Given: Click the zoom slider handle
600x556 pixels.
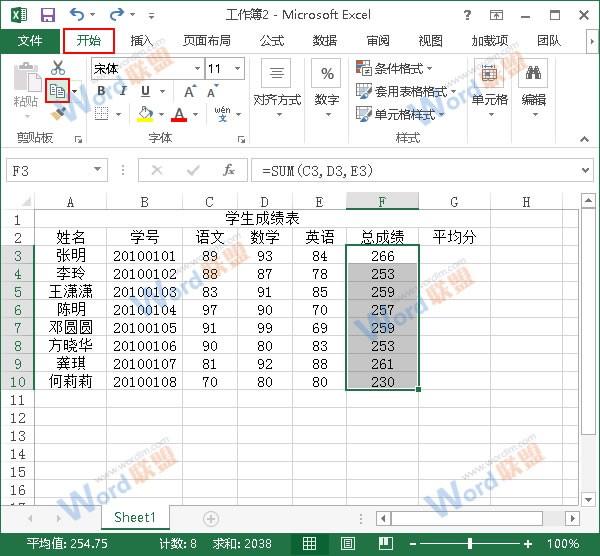Looking at the screenshot, I should pos(470,543).
